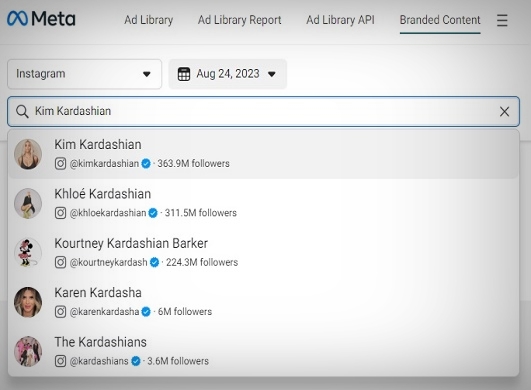Click the 363.9M followers text
This screenshot has width=531, height=390.
tap(193, 164)
